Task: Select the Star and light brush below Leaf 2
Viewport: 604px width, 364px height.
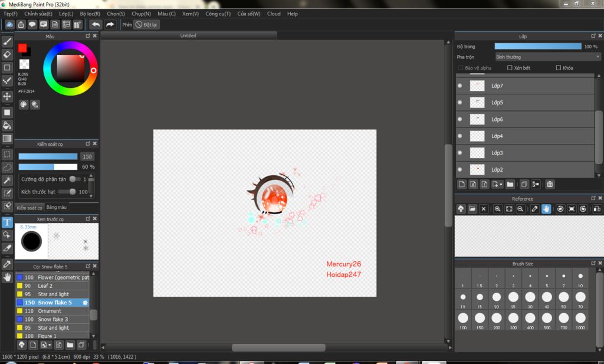Action: [53, 294]
